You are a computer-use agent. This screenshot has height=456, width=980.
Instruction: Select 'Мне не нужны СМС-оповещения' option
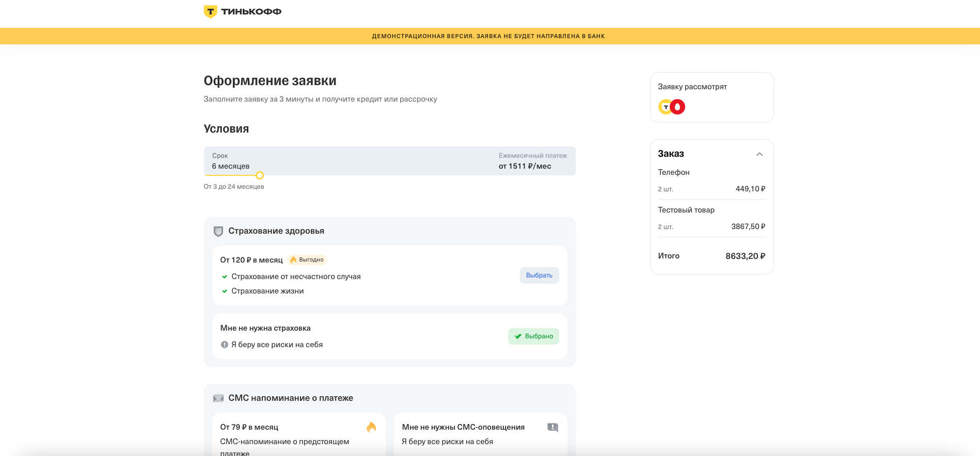coord(481,434)
